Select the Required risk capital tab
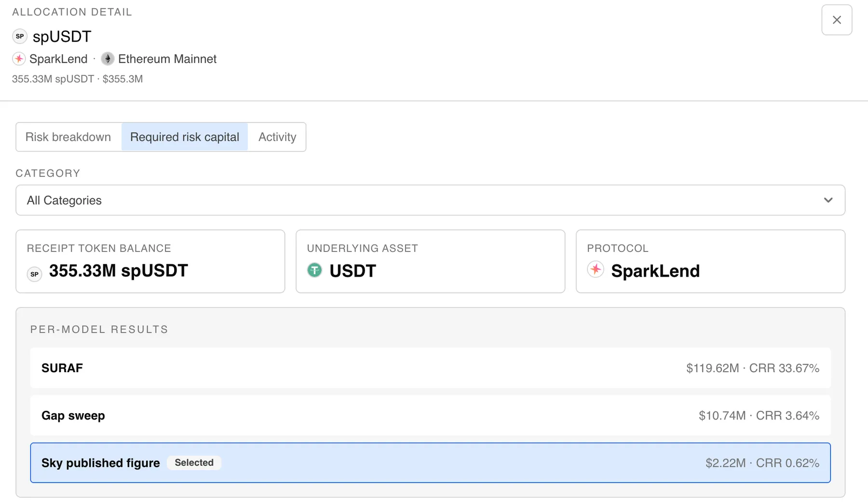The width and height of the screenshot is (868, 502). click(185, 137)
